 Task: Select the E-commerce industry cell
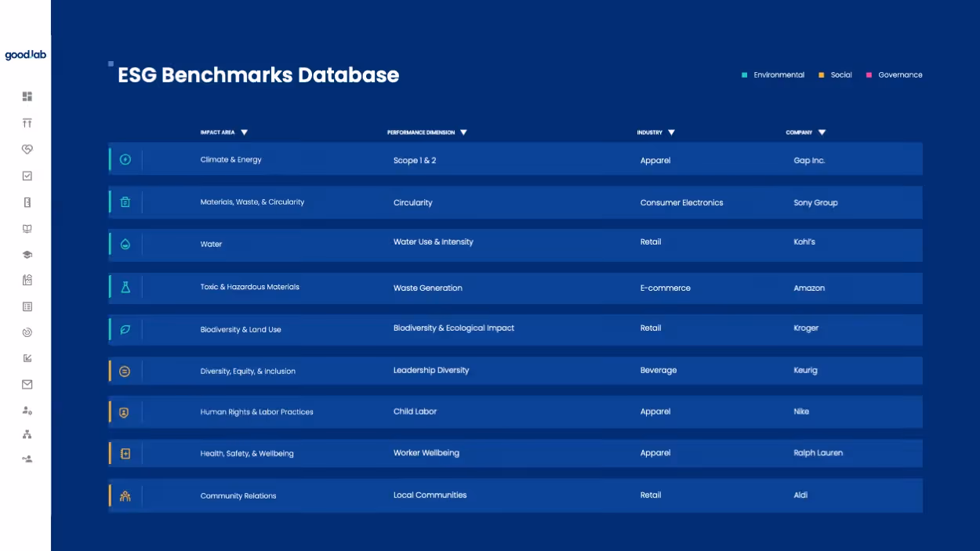click(x=666, y=288)
